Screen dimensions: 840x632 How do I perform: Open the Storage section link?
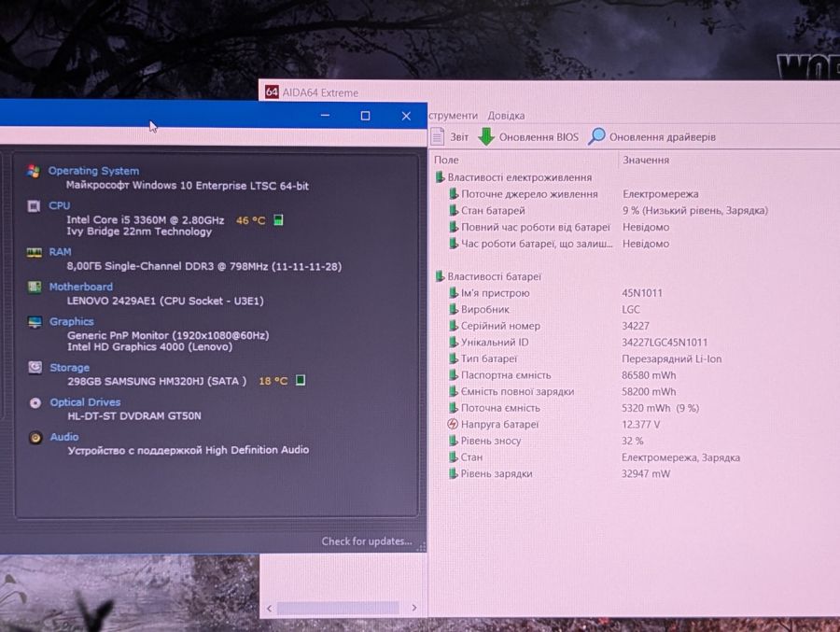[x=70, y=368]
